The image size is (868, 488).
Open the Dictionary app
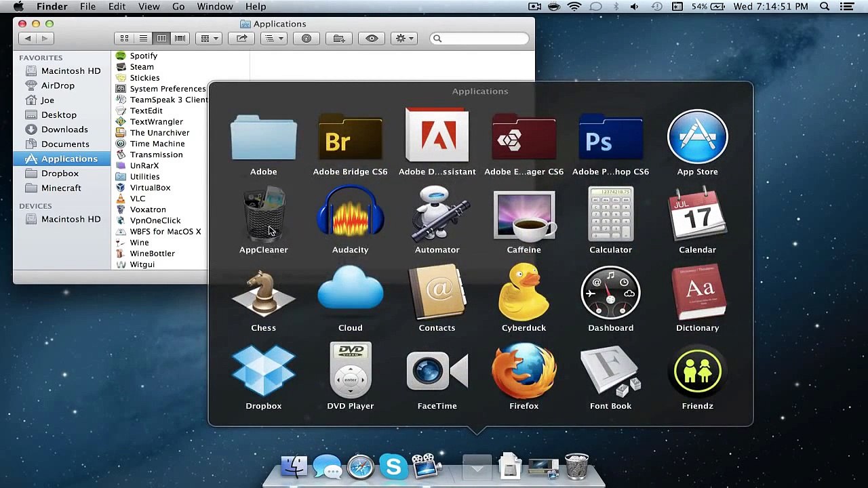pos(697,293)
